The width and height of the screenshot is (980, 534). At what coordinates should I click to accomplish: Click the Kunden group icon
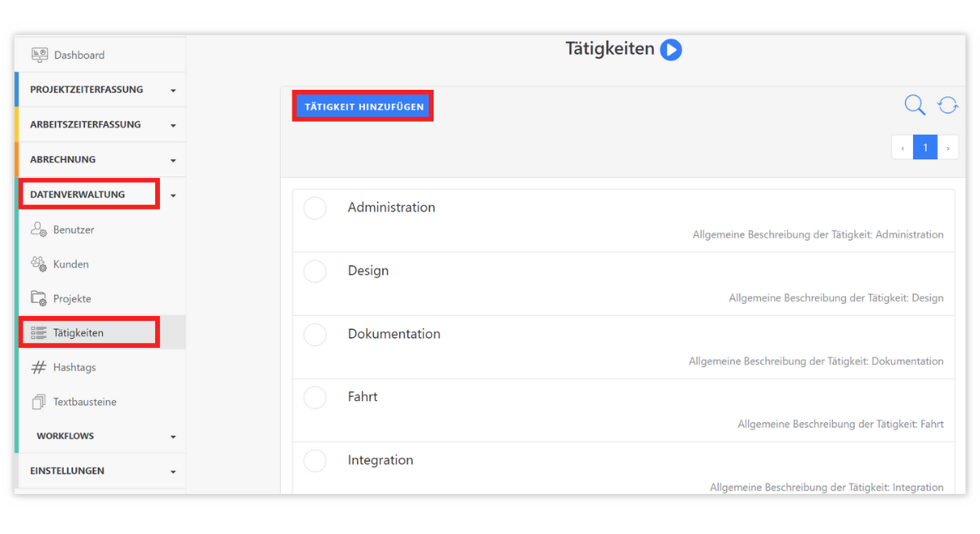pyautogui.click(x=38, y=264)
